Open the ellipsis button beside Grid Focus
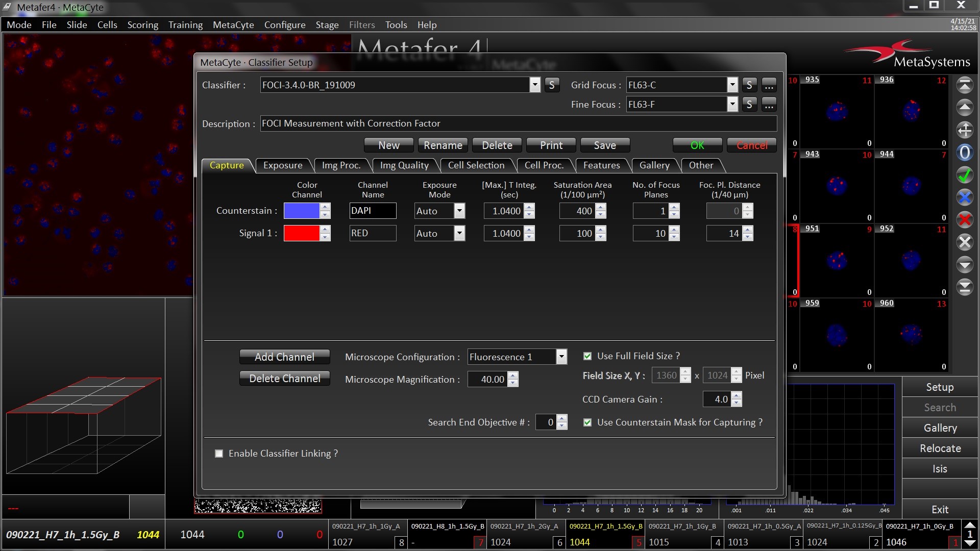This screenshot has height=551, width=980. (x=769, y=85)
